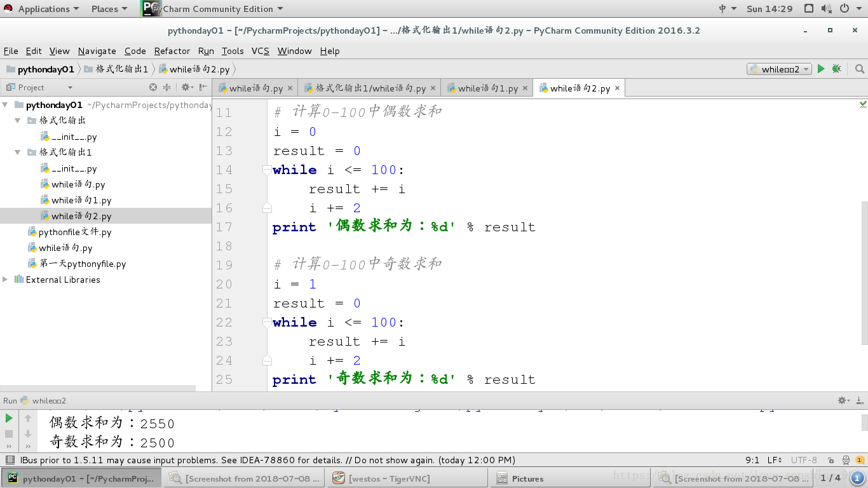Screen dimensions: 868x488
Task: Open the input method 中 dropdown
Action: 728,9
